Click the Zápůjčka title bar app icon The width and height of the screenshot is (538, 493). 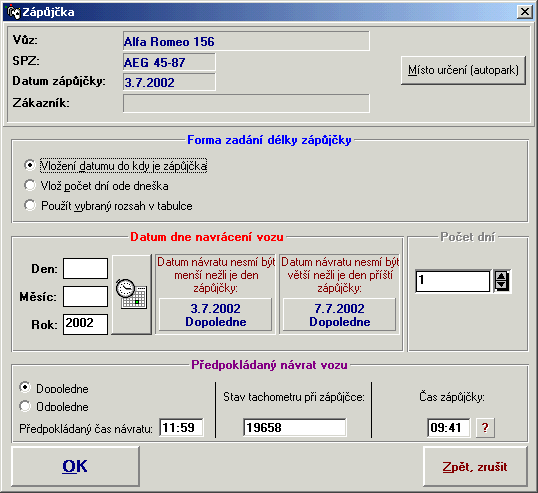[14, 12]
